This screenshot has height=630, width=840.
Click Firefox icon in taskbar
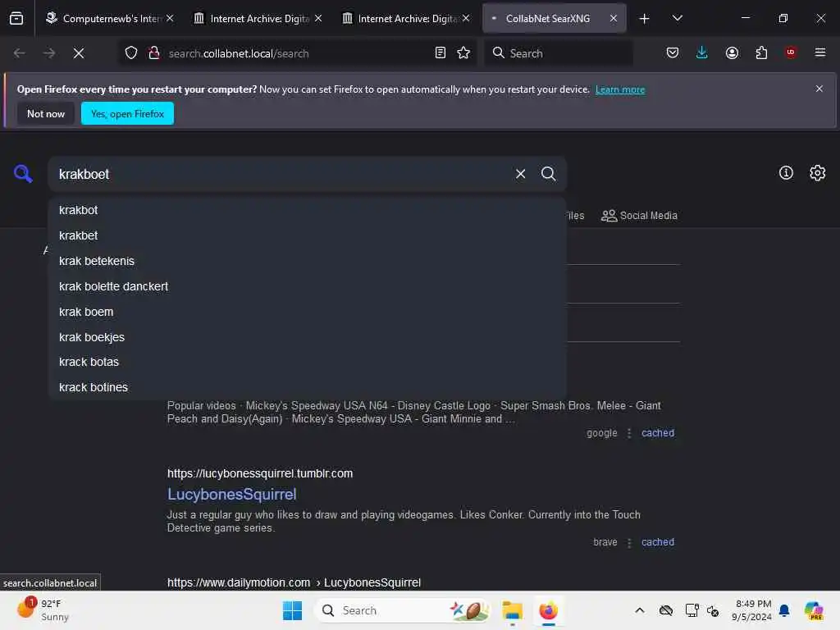point(549,610)
